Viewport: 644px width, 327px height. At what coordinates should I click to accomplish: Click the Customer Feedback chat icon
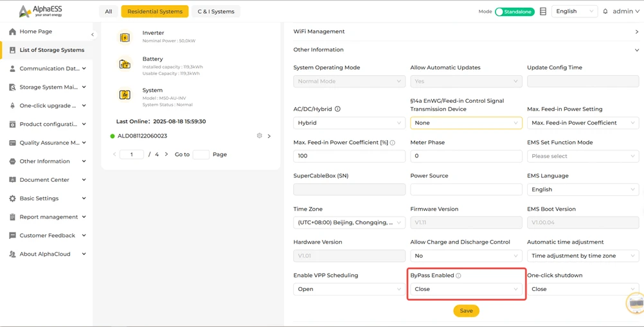tap(12, 236)
